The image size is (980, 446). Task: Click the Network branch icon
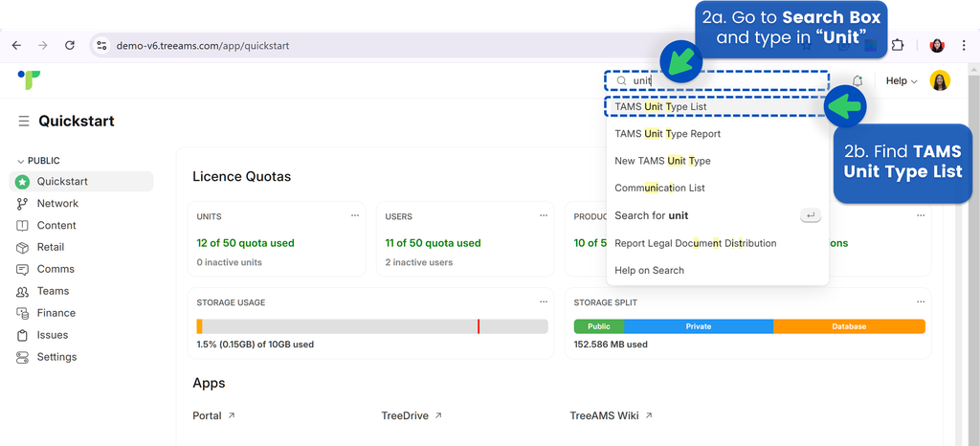[23, 204]
